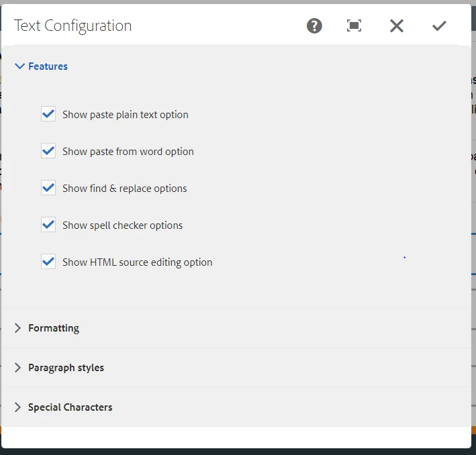The width and height of the screenshot is (476, 455).
Task: Click the Features section label
Action: [48, 66]
